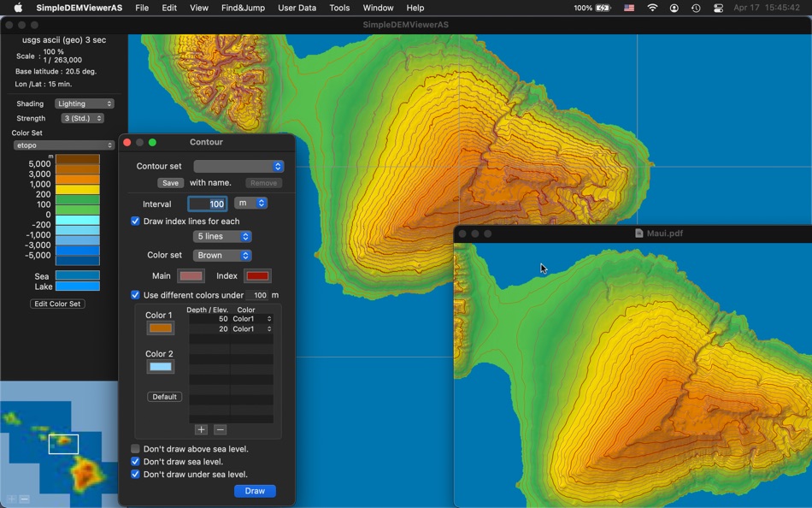Click the depth value 20 cell
812x508 pixels.
(x=209, y=328)
